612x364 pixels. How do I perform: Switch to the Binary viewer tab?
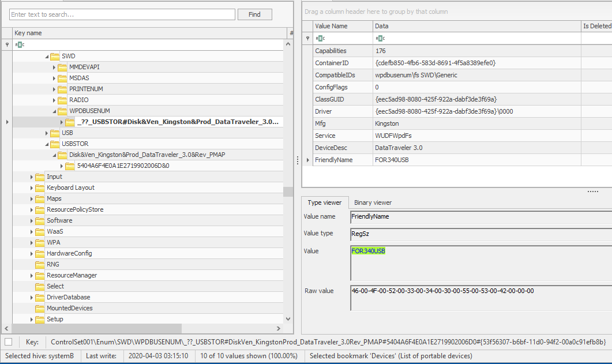tap(373, 202)
